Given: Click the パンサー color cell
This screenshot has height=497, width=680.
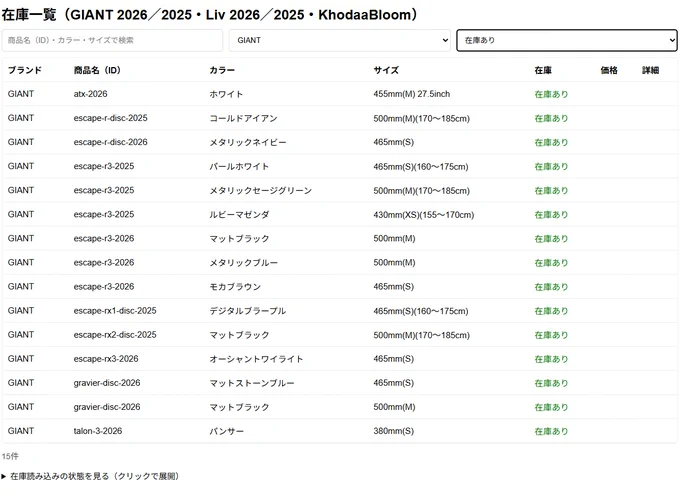Looking at the screenshot, I should [226, 431].
